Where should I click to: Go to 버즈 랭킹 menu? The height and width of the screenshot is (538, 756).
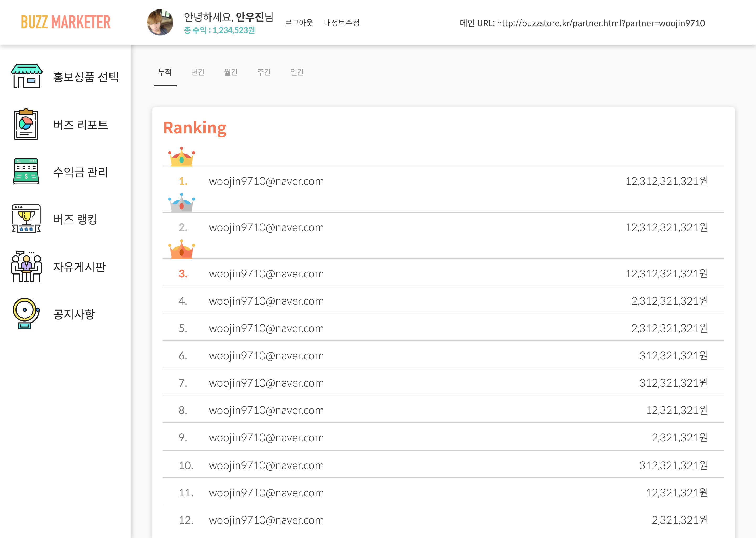tap(75, 219)
